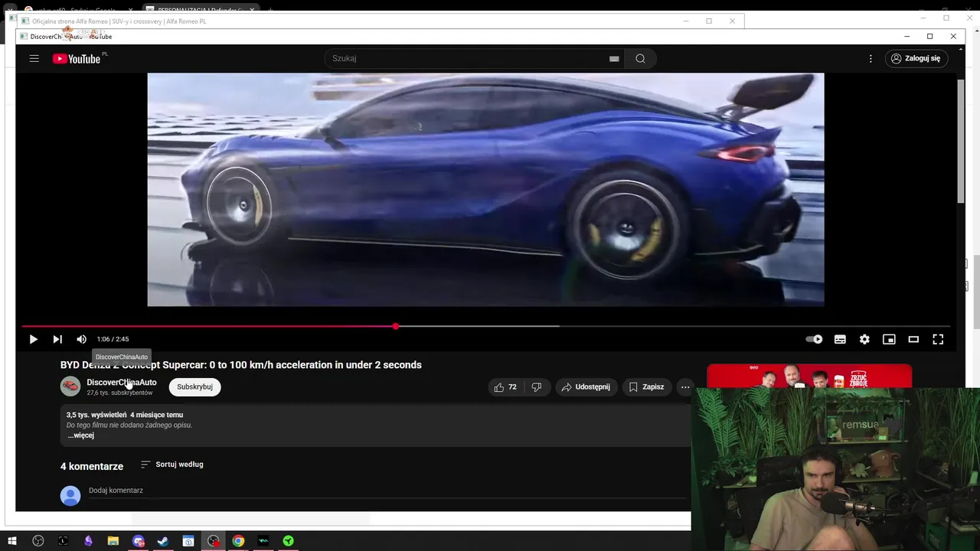The width and height of the screenshot is (980, 551).
Task: Enter full screen mode
Action: click(x=938, y=339)
